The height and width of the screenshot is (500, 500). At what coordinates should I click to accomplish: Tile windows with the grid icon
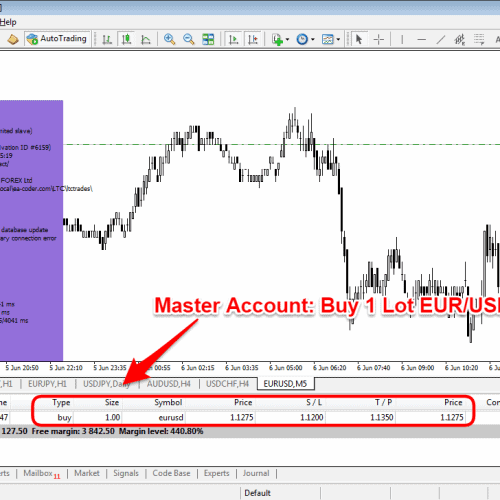tap(208, 39)
